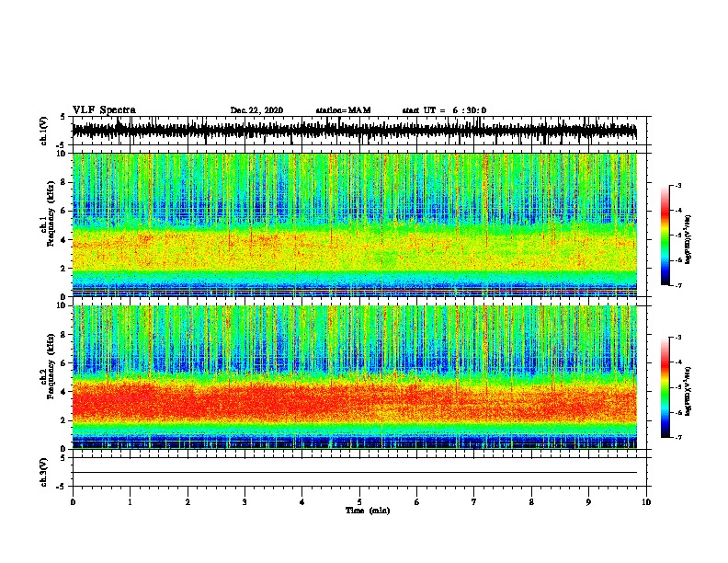Click the '-7' label on ch.2 color bar
Screen dimensions: 728x563
click(x=678, y=438)
